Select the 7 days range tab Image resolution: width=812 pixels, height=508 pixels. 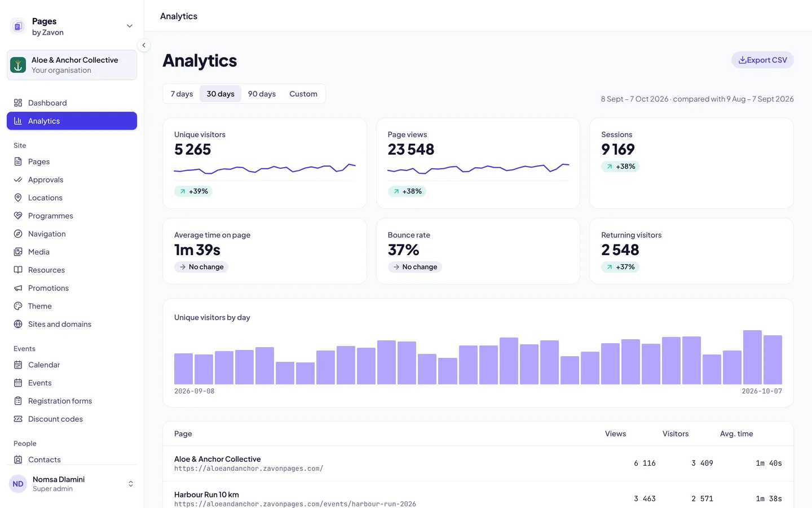pyautogui.click(x=182, y=94)
